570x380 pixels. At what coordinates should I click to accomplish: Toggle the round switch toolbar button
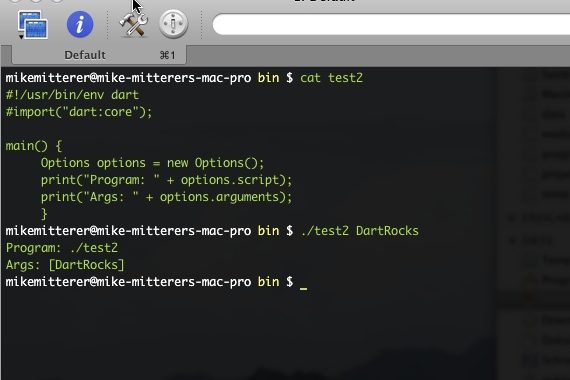173,24
